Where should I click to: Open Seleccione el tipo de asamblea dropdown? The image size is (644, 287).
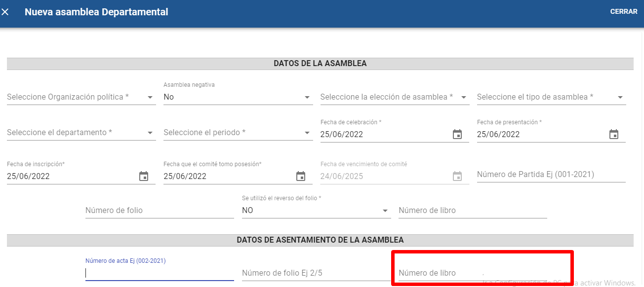[620, 97]
